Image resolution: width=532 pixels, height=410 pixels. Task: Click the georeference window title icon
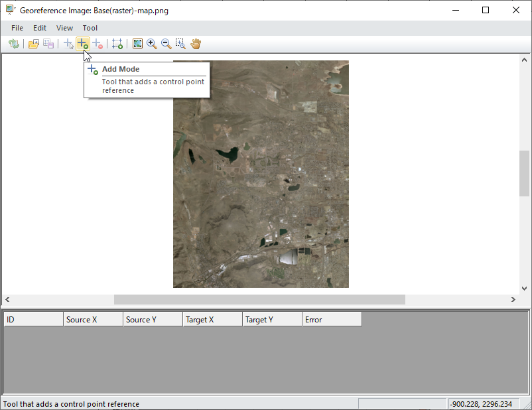tap(11, 10)
